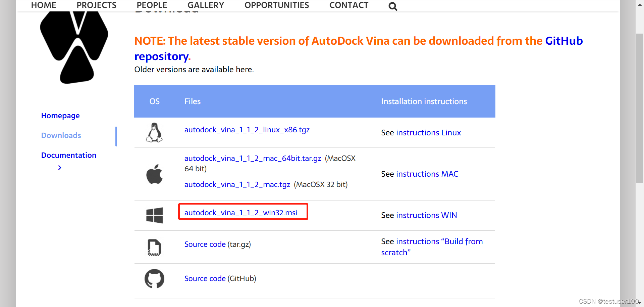
Task: Click the AutoDock Vina logo image
Action: click(74, 47)
